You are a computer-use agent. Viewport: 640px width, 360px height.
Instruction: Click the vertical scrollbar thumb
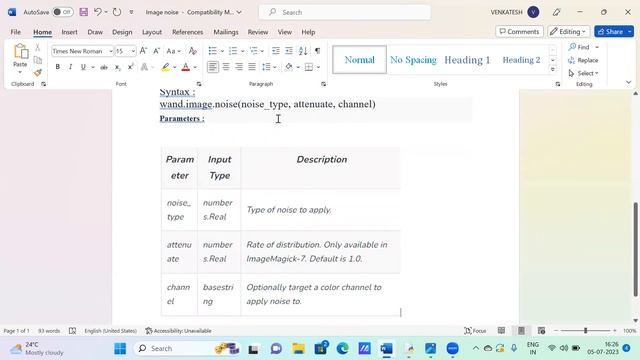tap(636, 249)
